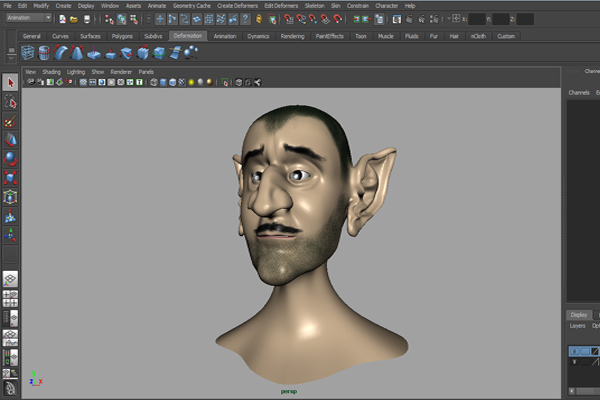Choose the Paint Selection tool

10,121
